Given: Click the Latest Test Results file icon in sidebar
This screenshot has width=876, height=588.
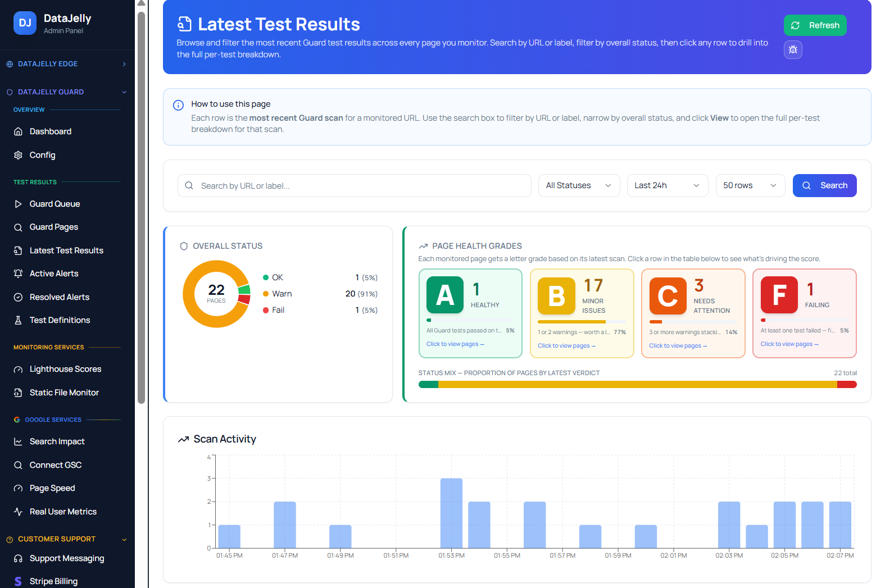Looking at the screenshot, I should (x=18, y=250).
